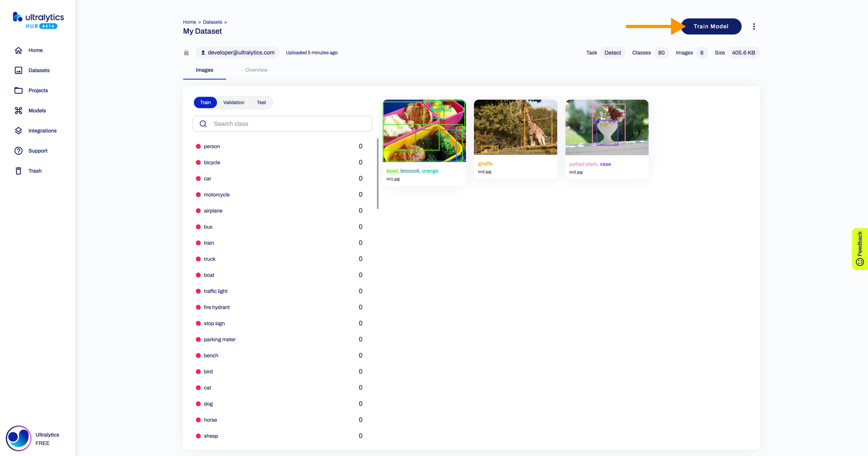Click the Home breadcrumb link
This screenshot has height=456, width=868.
pyautogui.click(x=189, y=22)
